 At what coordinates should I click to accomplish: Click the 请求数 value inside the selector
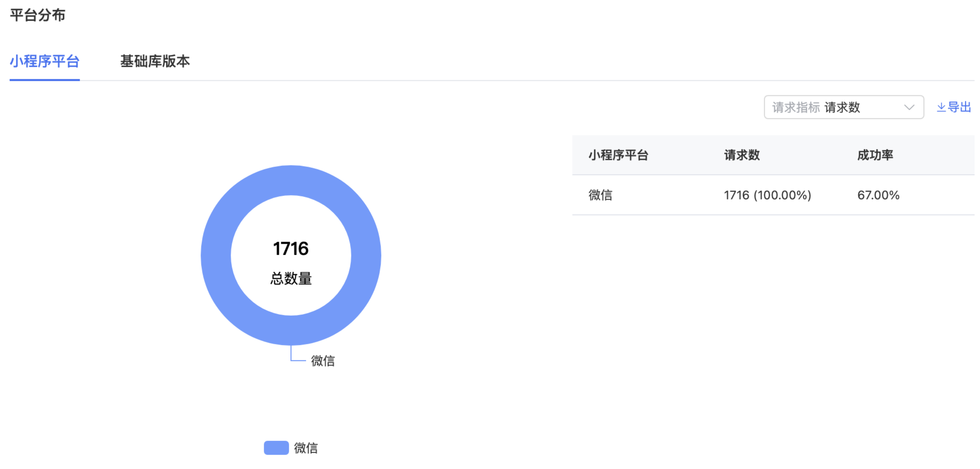click(842, 107)
